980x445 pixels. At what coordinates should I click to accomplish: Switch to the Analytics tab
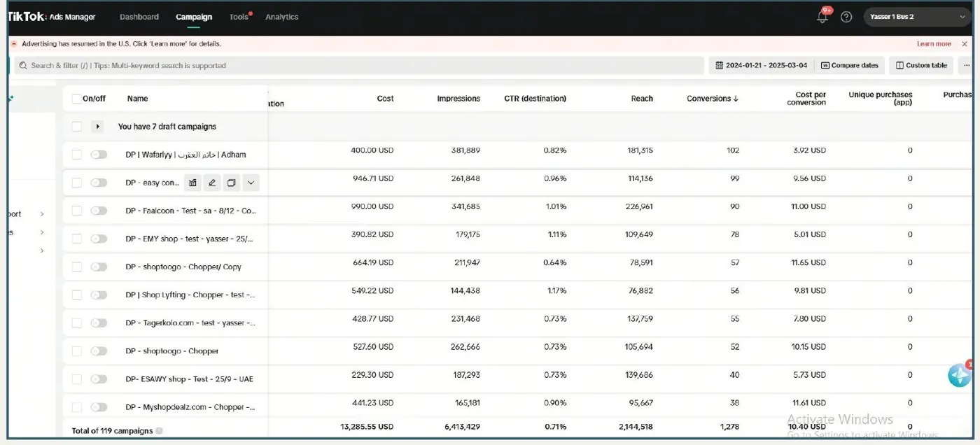(281, 17)
